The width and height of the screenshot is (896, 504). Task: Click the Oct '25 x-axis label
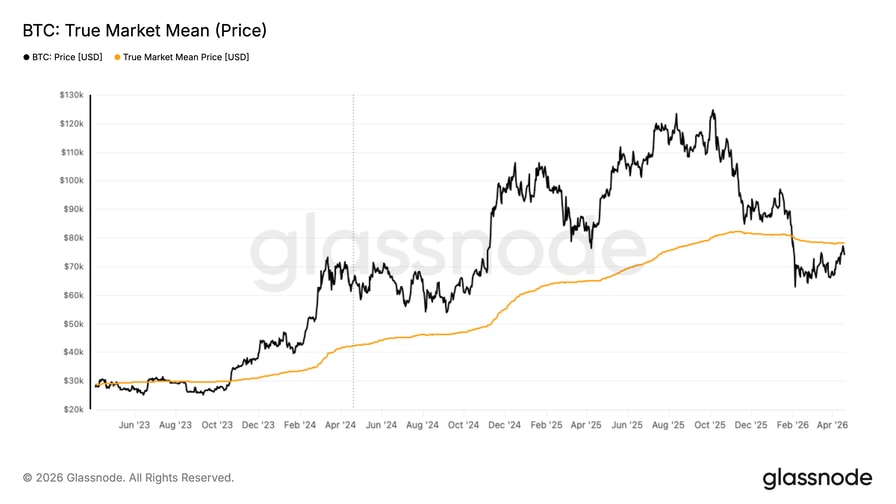(710, 425)
